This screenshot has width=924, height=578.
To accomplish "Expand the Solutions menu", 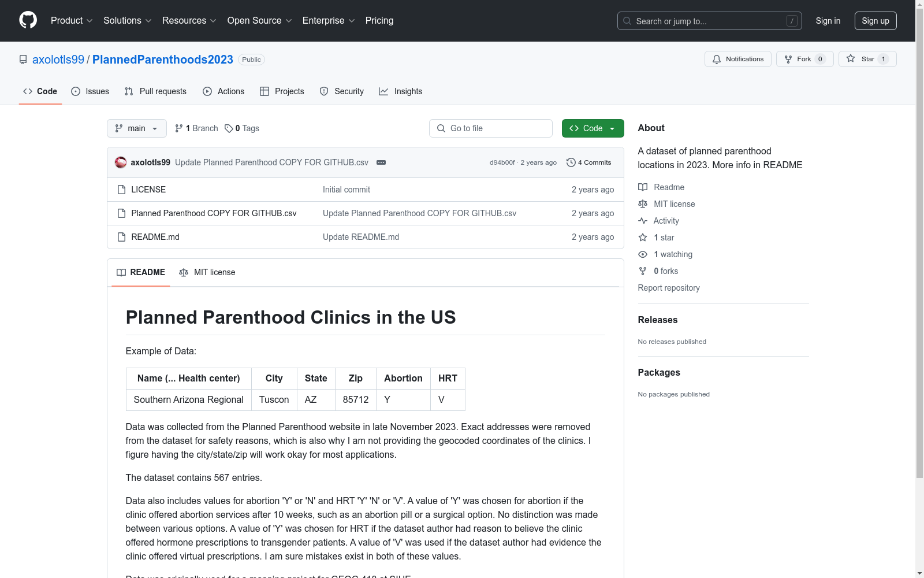I will point(128,20).
